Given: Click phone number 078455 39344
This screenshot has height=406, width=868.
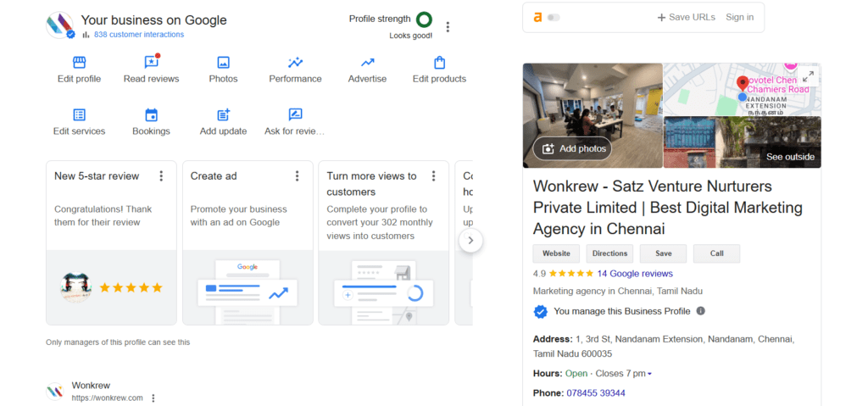Looking at the screenshot, I should [x=596, y=393].
